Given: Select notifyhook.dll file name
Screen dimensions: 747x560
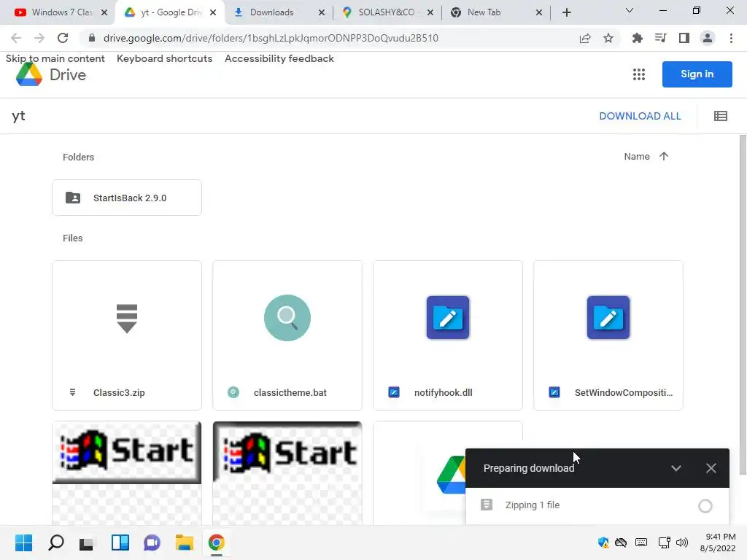Looking at the screenshot, I should 443,392.
